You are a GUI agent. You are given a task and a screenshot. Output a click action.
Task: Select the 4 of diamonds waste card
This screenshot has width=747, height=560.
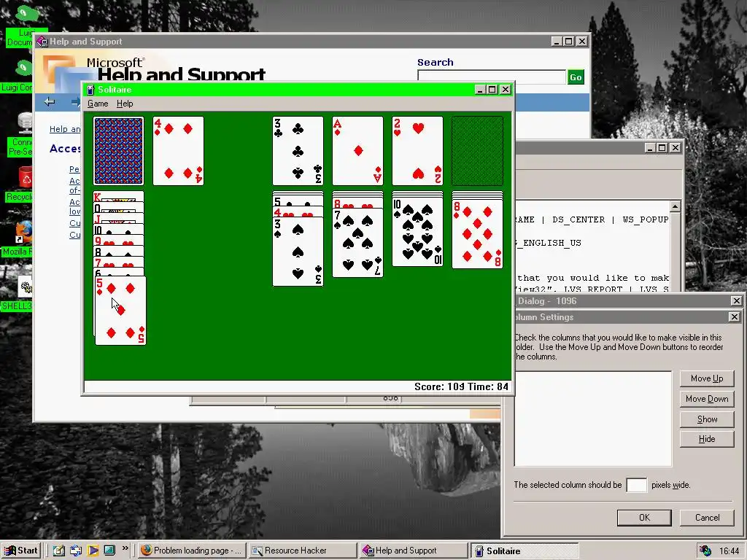(178, 150)
